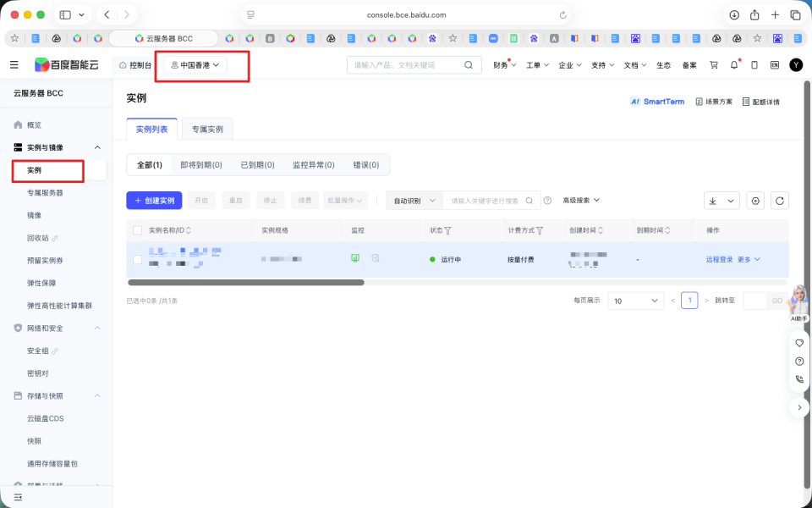Open the hamburger menu beside the Baidu logo
812x508 pixels.
point(14,65)
